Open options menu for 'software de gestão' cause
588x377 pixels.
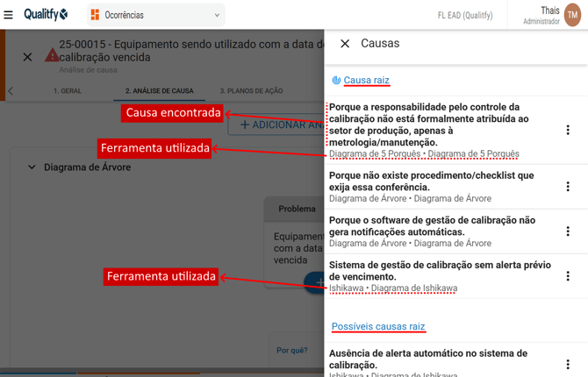pos(568,231)
